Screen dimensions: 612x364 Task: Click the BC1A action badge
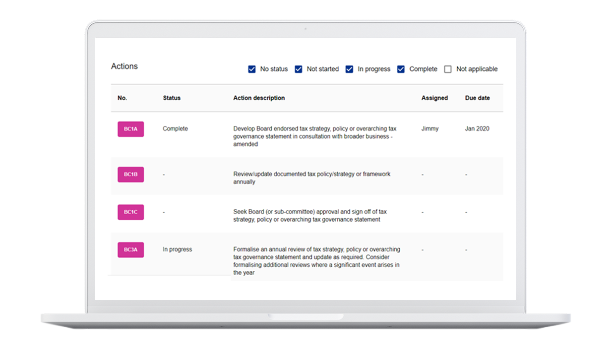(130, 129)
